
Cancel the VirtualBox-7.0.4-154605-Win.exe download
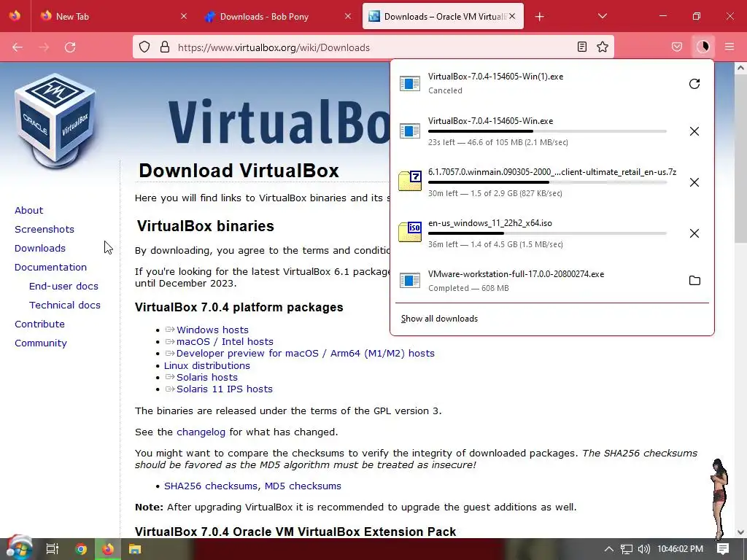coord(694,131)
